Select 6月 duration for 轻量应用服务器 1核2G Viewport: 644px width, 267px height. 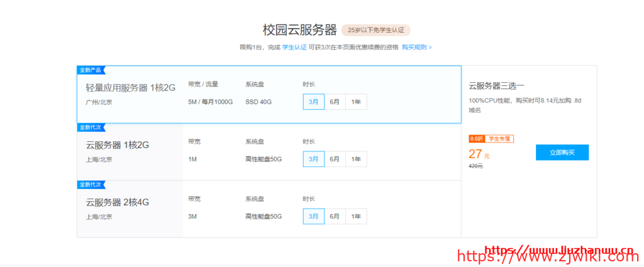coord(335,102)
